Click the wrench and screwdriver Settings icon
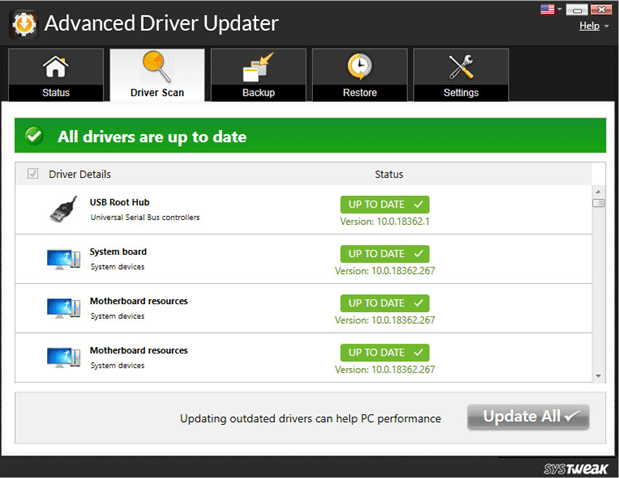This screenshot has width=619, height=478. [x=461, y=67]
